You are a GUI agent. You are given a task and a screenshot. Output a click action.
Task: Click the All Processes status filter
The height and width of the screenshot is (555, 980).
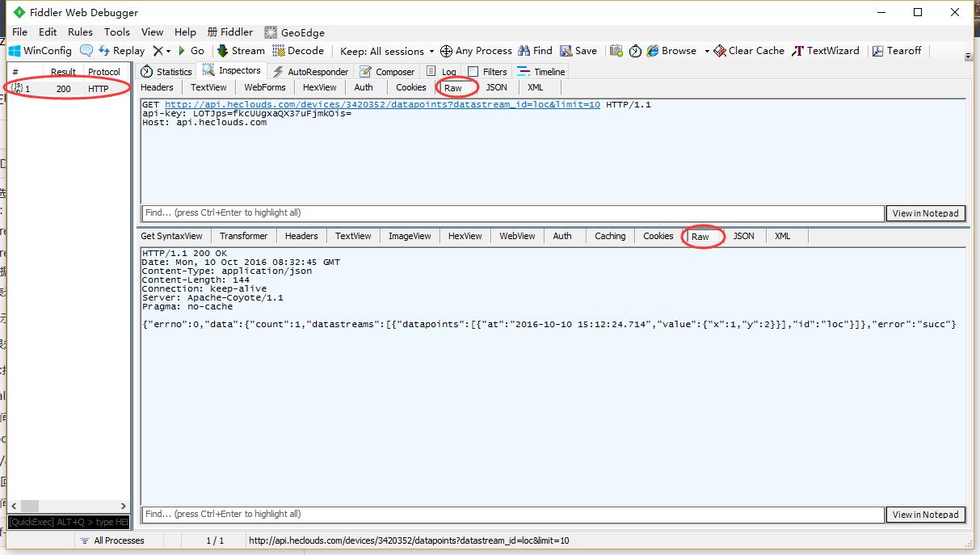point(111,540)
